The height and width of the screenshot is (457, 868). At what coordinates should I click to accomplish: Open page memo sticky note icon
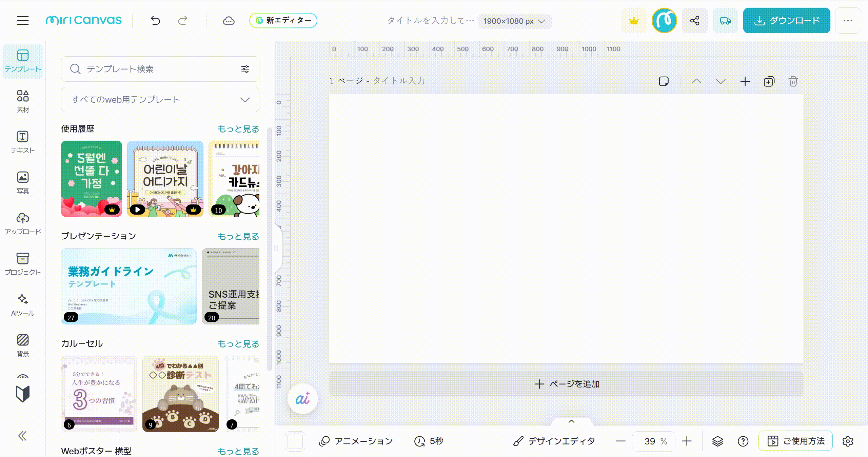point(664,81)
